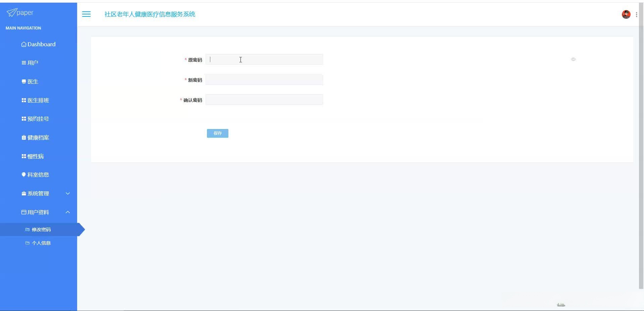Click the MAIN NAVIGATION heading
Viewport: 644px width, 311px height.
(23, 28)
